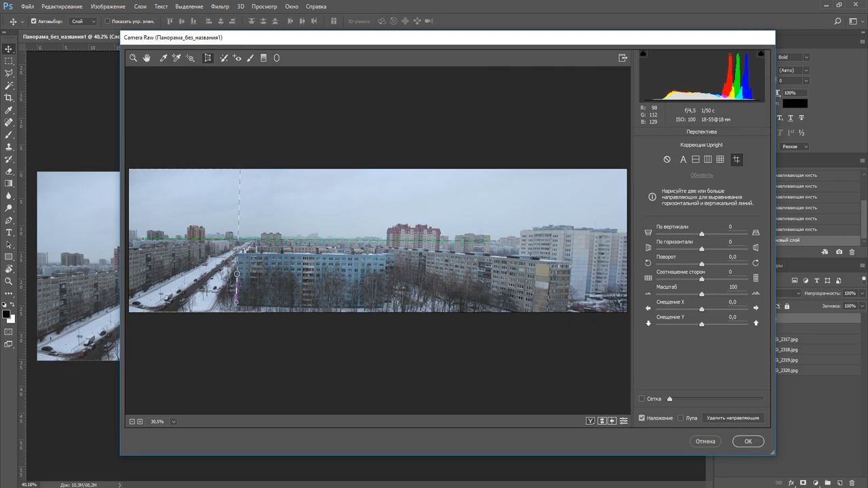
Task: Open the Файл menu
Action: (27, 6)
